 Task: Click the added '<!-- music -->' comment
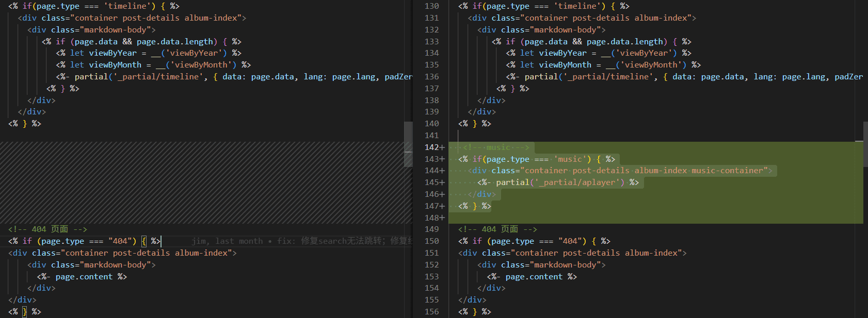pos(496,147)
